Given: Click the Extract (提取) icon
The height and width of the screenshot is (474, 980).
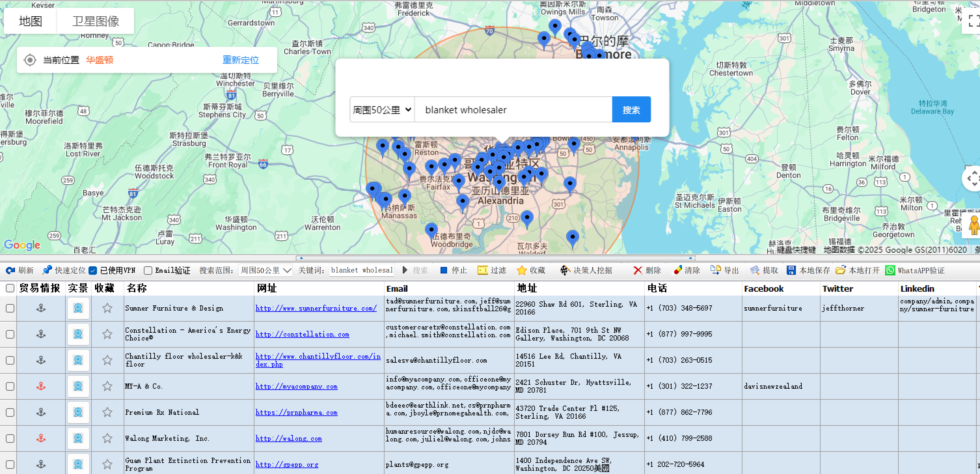Looking at the screenshot, I should point(755,270).
